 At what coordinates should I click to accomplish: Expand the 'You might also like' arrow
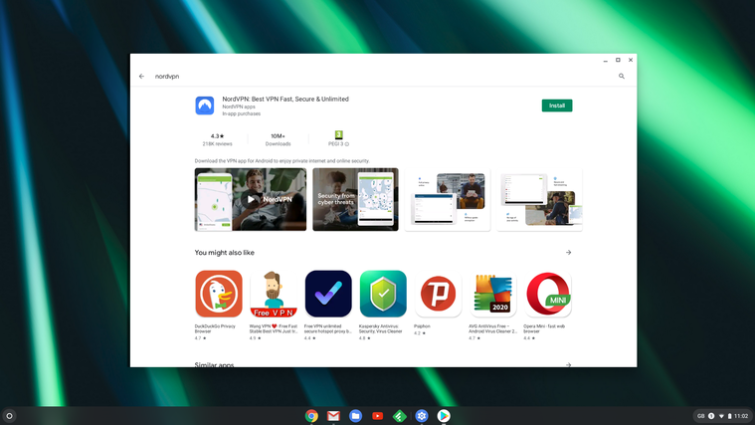pyautogui.click(x=568, y=252)
